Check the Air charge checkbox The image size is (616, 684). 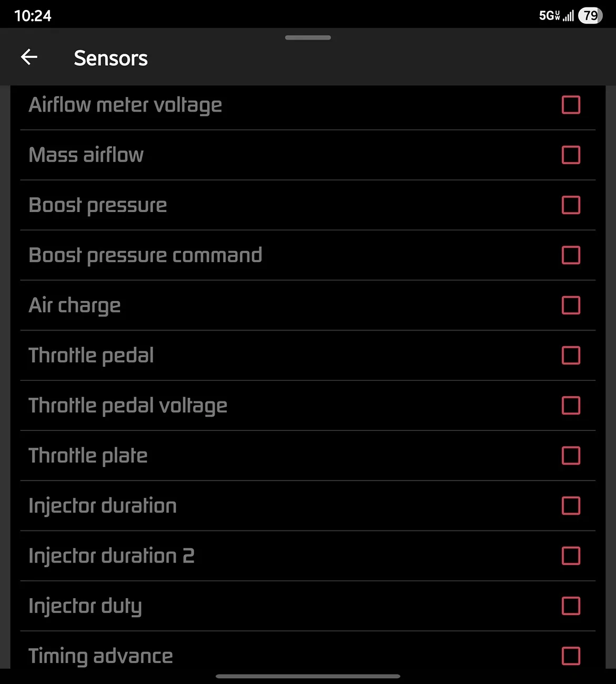click(x=571, y=305)
